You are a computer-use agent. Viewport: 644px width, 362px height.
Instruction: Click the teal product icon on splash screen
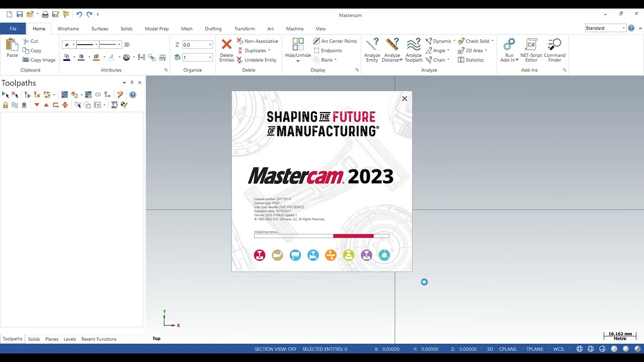click(384, 255)
